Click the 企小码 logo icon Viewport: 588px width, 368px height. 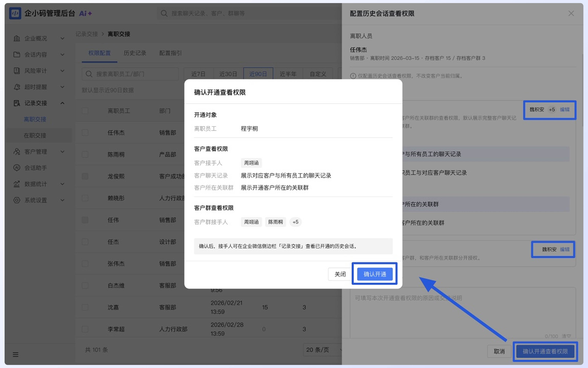[15, 13]
